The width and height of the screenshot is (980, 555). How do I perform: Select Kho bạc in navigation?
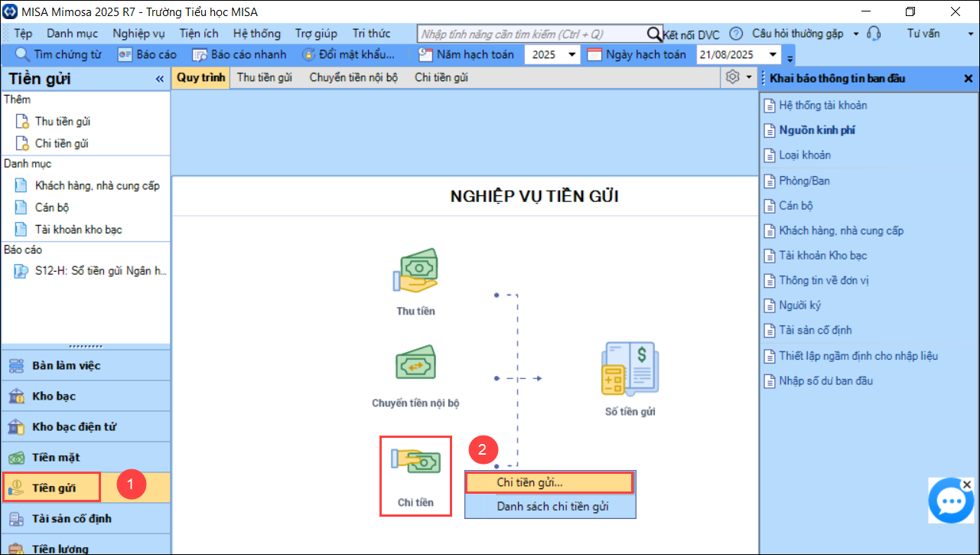(86, 396)
